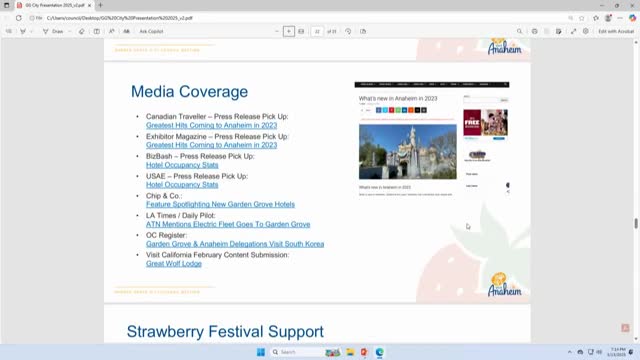Click the taskbar clock and date
Viewport: 640px width, 360px height.
point(616,352)
